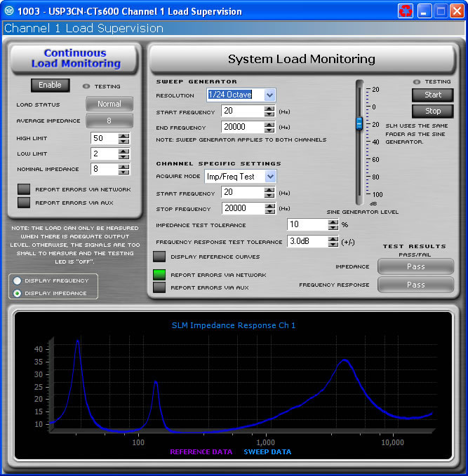Decrease sweep End Frequency value
This screenshot has height=476, width=468.
pos(269,130)
